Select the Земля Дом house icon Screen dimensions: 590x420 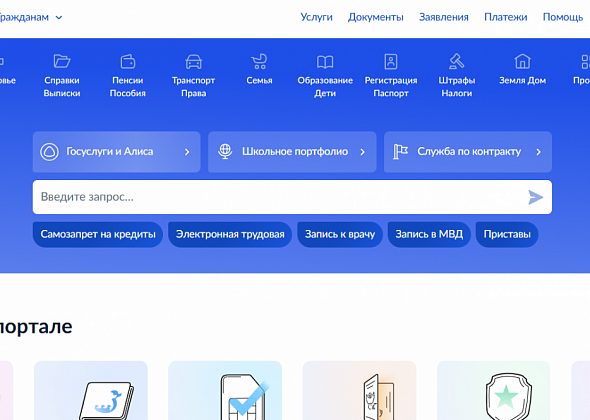(522, 61)
